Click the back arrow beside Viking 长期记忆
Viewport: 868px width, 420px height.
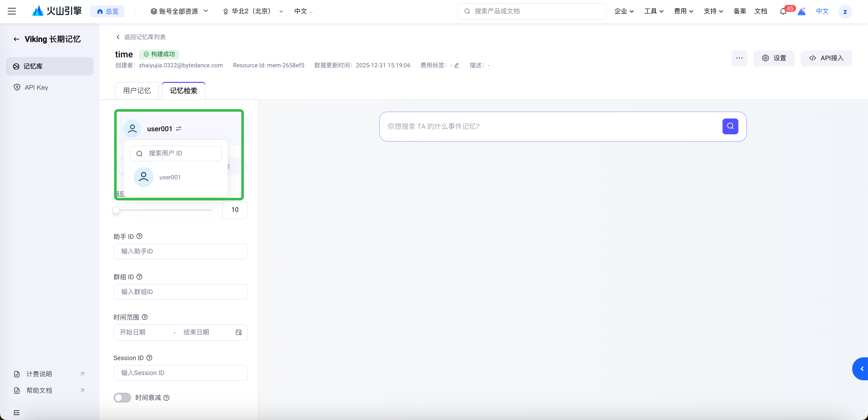16,39
